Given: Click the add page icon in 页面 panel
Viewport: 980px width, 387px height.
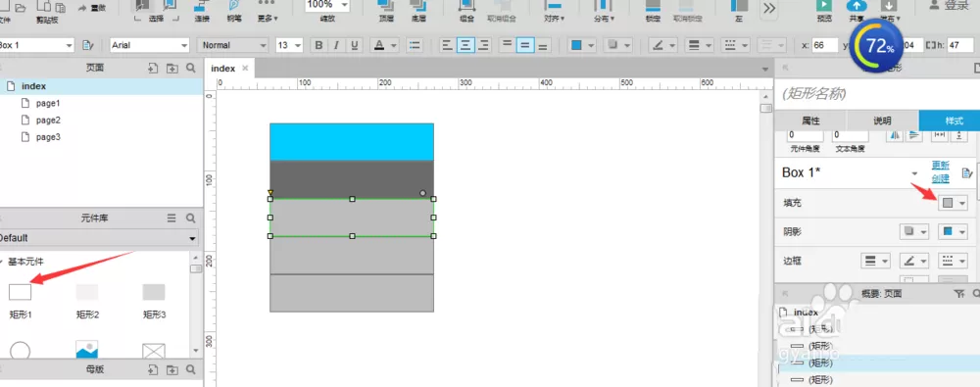Looking at the screenshot, I should (x=153, y=69).
